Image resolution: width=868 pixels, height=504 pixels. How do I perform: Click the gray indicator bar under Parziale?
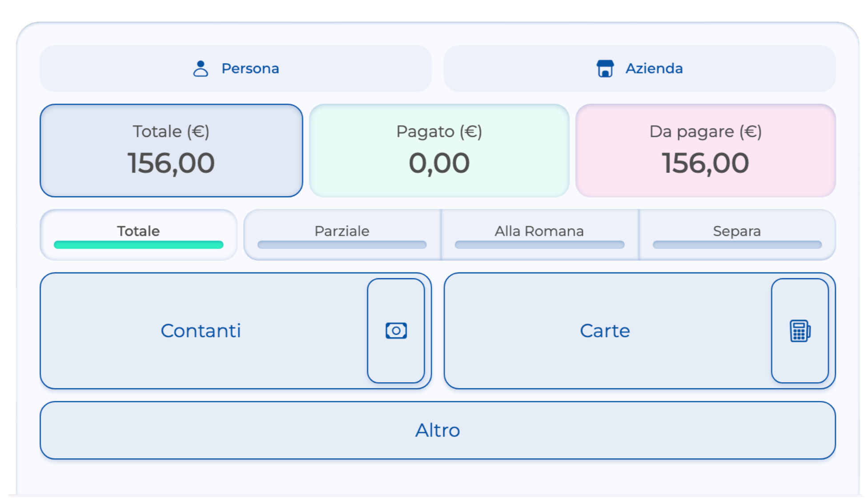342,245
